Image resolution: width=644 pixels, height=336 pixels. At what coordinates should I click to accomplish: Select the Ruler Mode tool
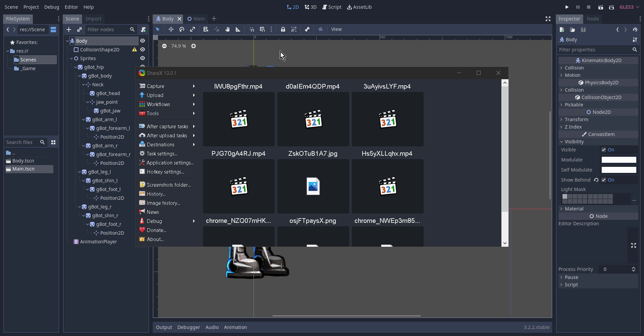click(x=238, y=30)
